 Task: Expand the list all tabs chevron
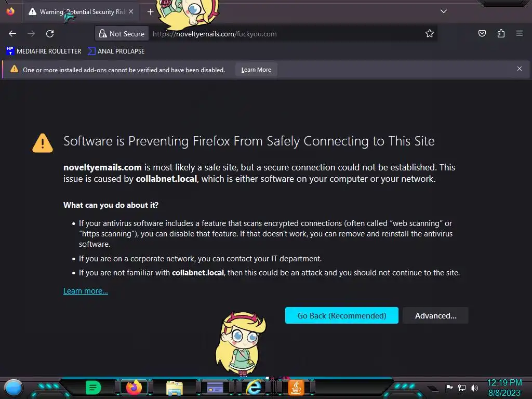click(444, 11)
